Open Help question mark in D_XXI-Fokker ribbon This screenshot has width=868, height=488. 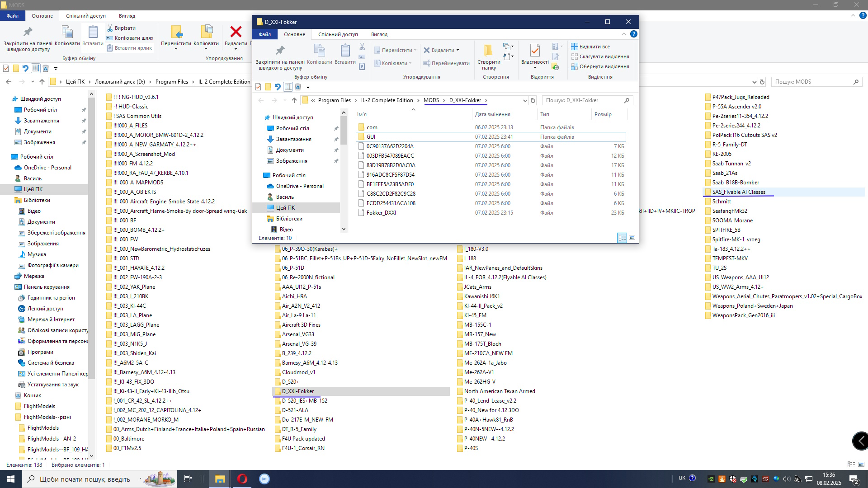[634, 34]
